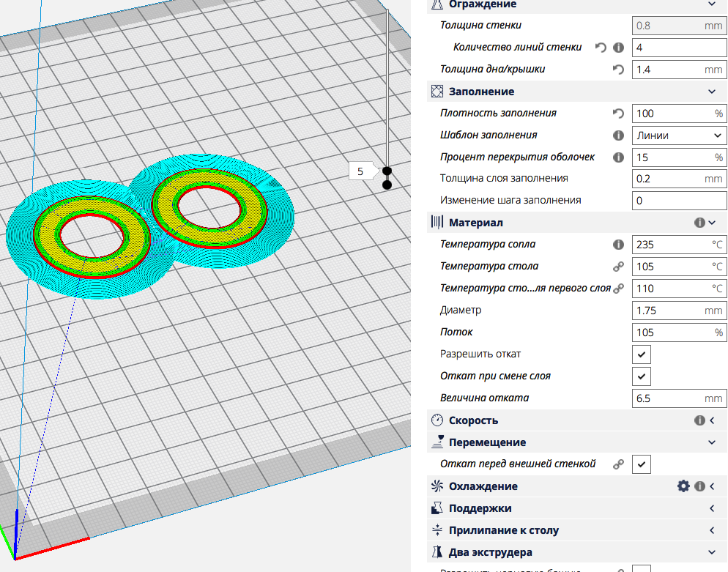Click info icon for Процент перекрытия оболочек
This screenshot has width=728, height=572.
tap(618, 157)
